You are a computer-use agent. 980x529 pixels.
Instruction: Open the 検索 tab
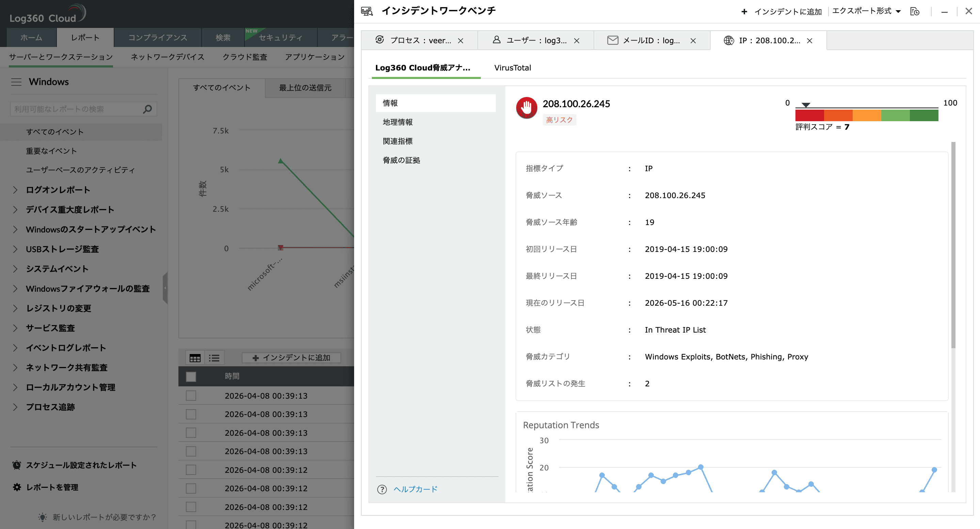(x=223, y=38)
